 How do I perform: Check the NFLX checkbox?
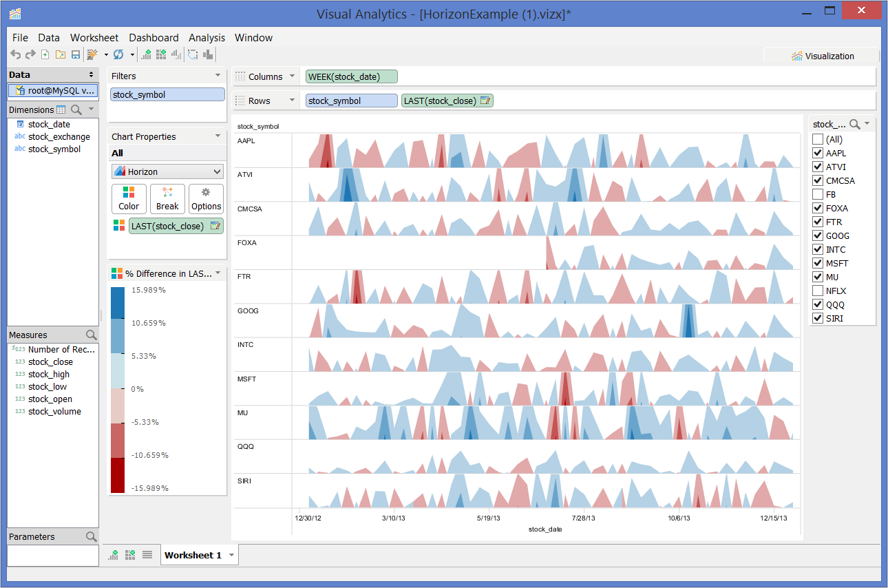point(817,291)
